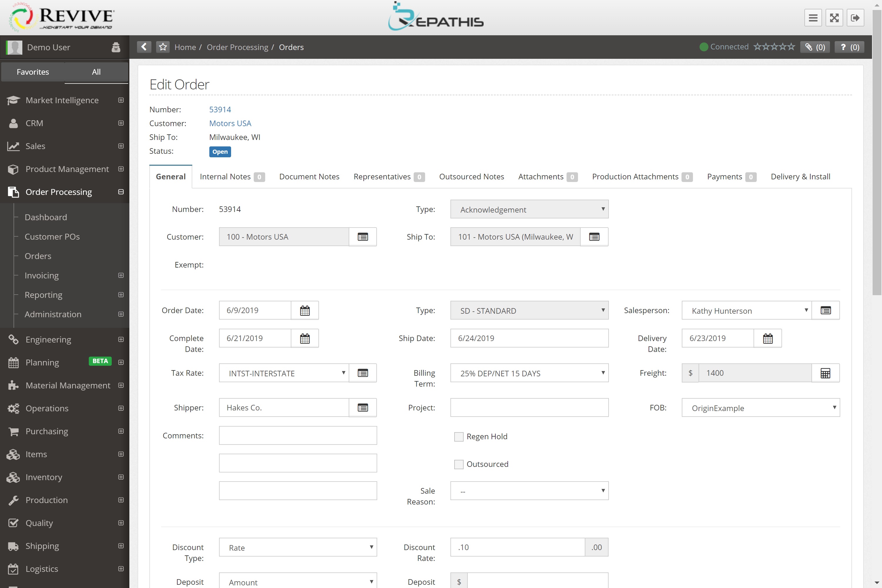Click the spy icon next to Demo User
Screen dimensions: 882x588
click(x=116, y=47)
